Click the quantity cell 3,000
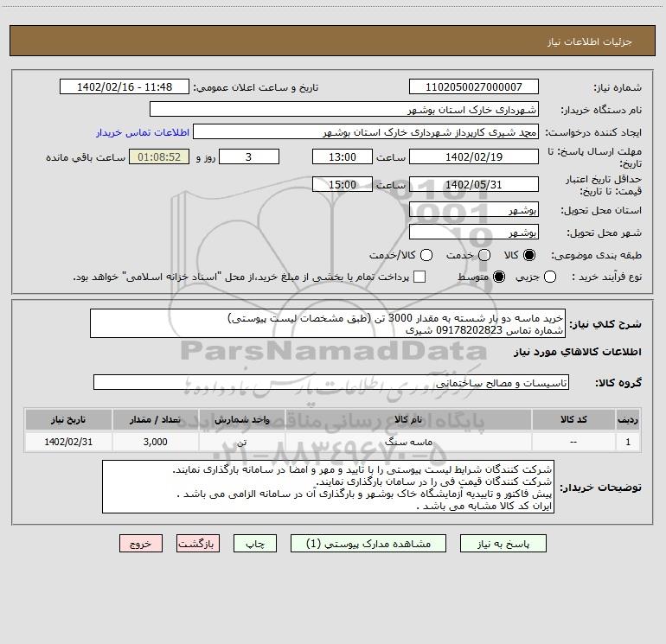666x644 pixels. pyautogui.click(x=155, y=442)
